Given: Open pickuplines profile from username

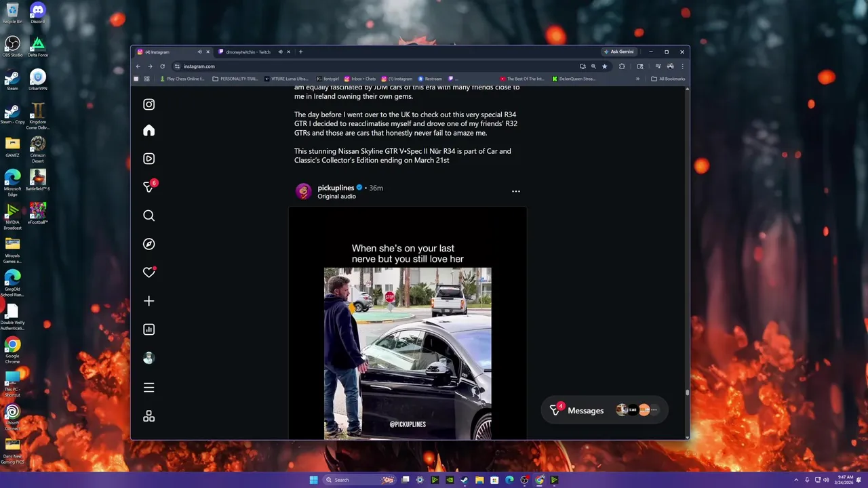Looking at the screenshot, I should pyautogui.click(x=336, y=188).
